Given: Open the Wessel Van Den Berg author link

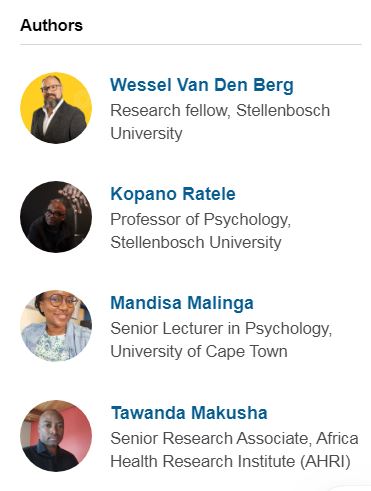Looking at the screenshot, I should 202,85.
